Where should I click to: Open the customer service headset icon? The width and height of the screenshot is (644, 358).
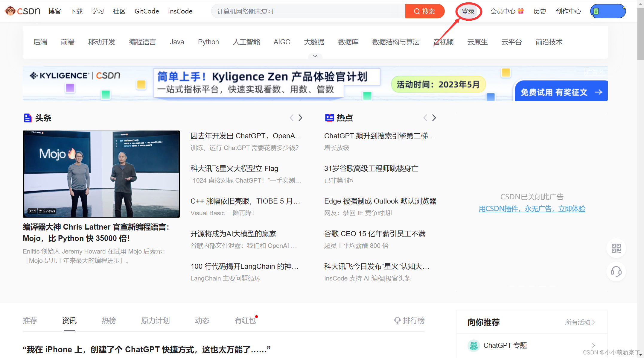point(616,272)
